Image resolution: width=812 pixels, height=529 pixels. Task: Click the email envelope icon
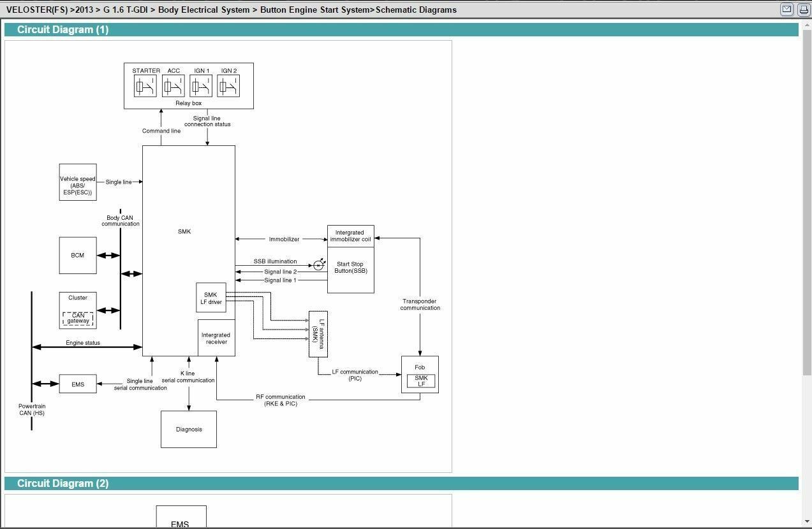click(786, 10)
